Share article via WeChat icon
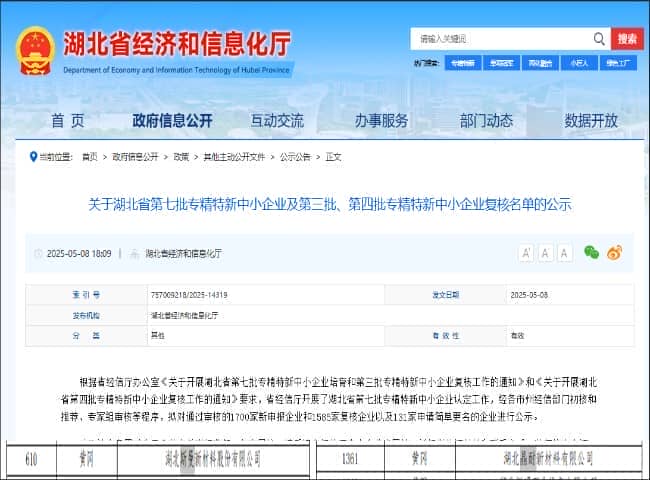 [591, 253]
